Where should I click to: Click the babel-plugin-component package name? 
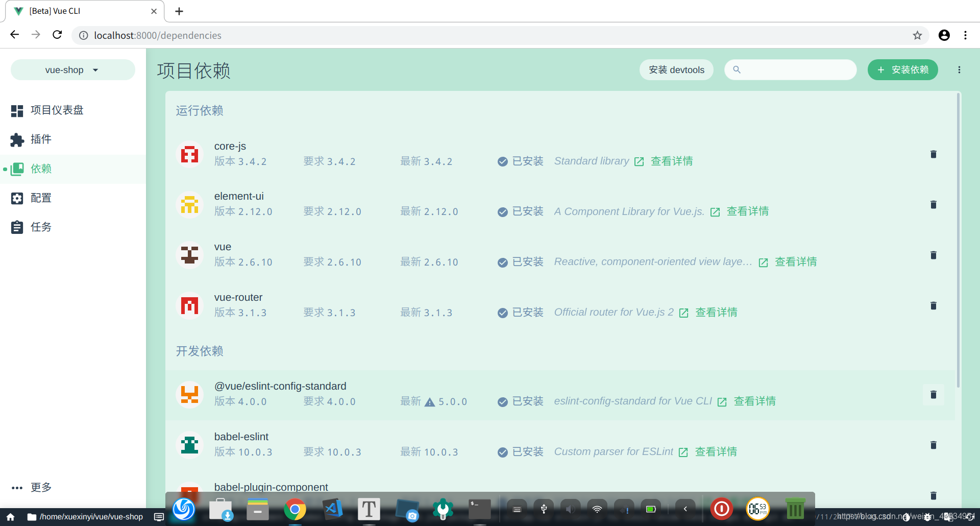271,487
